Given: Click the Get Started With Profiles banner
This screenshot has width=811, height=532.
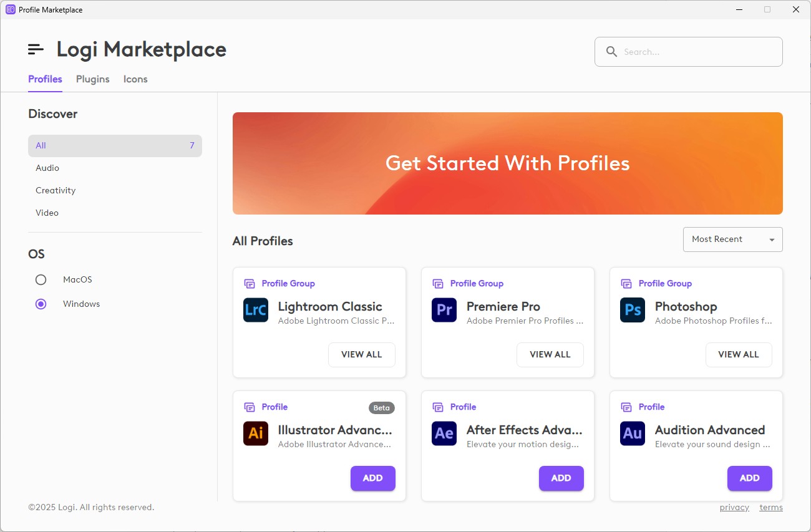Looking at the screenshot, I should 507,163.
